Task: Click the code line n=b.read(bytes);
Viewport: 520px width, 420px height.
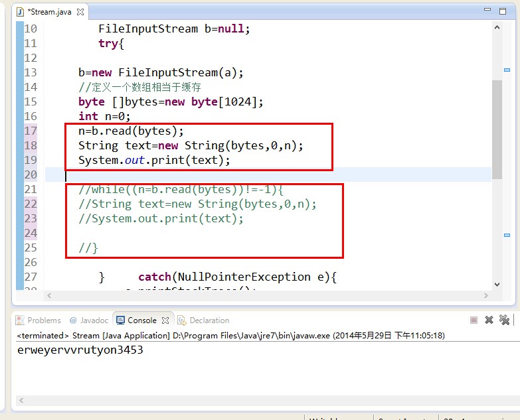Action: 131,131
